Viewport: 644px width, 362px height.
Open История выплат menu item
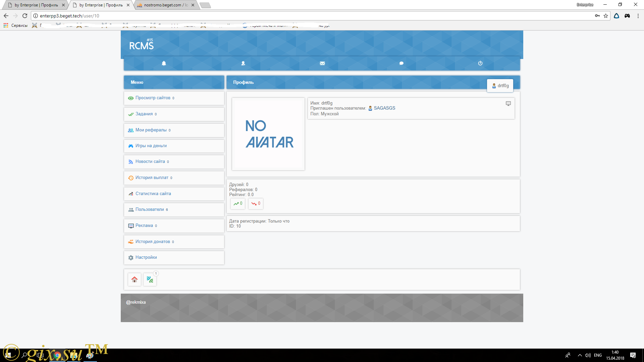(174, 178)
